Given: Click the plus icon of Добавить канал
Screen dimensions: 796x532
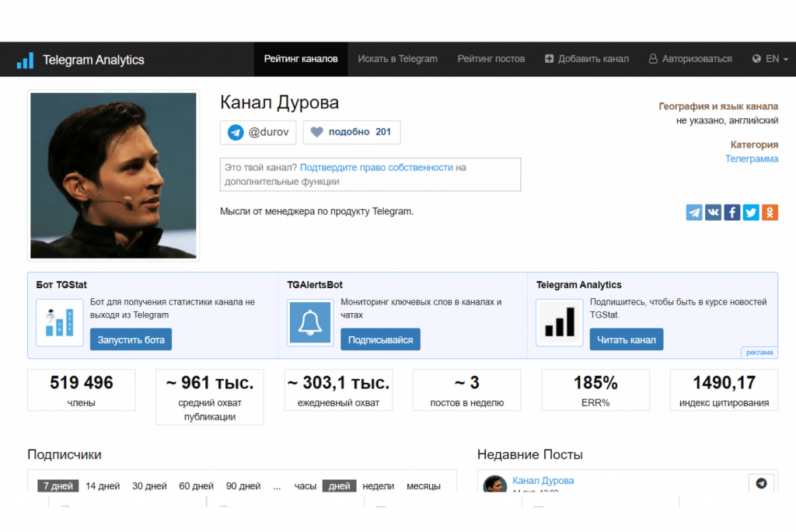Looking at the screenshot, I should [x=550, y=59].
